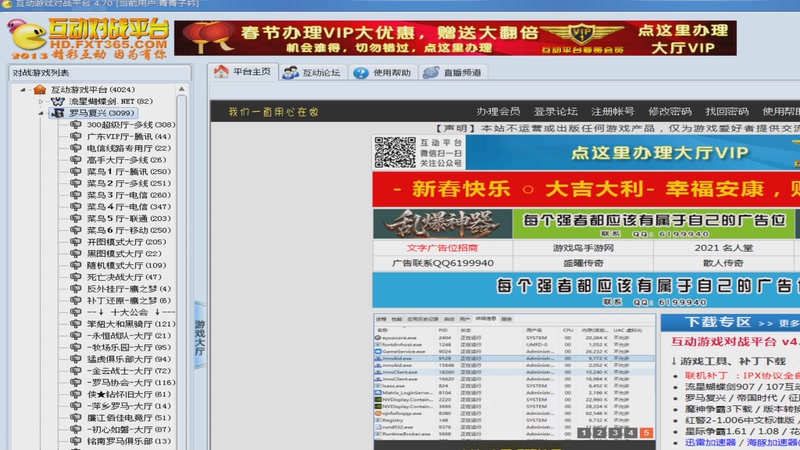The width and height of the screenshot is (800, 450).
Task: Click room icon next to 菜鸟6厅-移动
Action: pos(76,230)
